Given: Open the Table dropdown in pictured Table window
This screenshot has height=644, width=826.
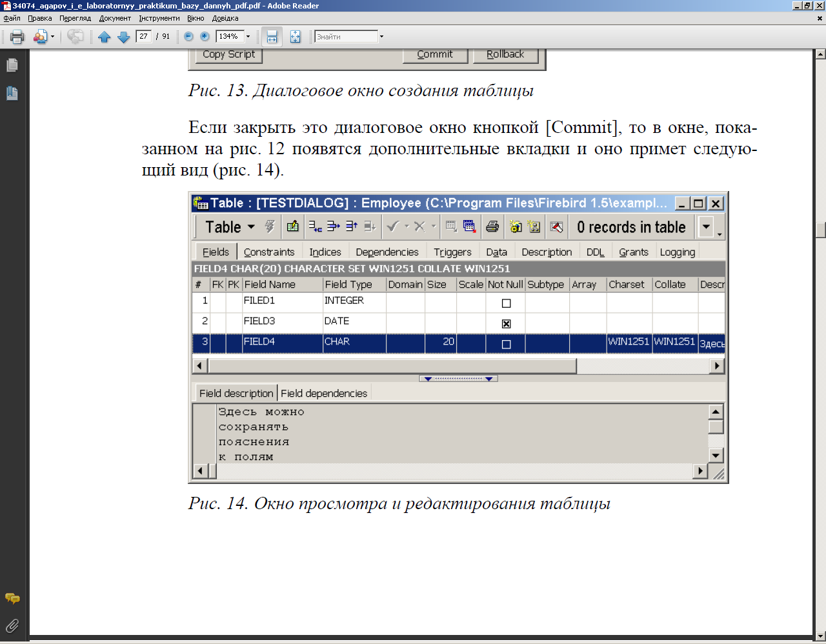Looking at the screenshot, I should pos(230,227).
